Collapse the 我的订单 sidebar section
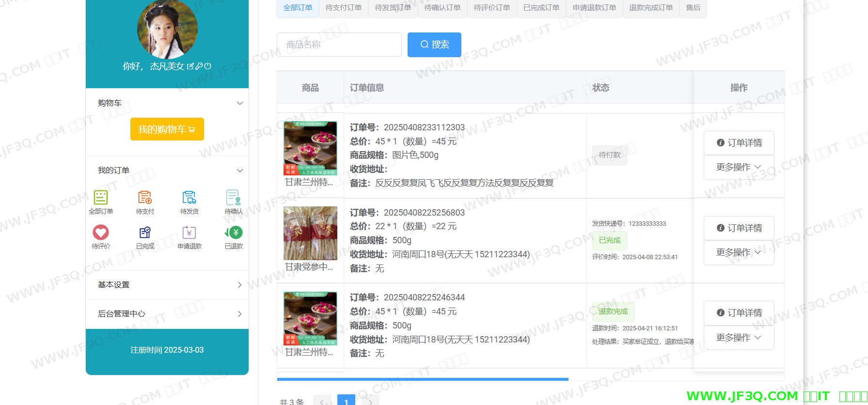This screenshot has width=868, height=405. [x=239, y=171]
